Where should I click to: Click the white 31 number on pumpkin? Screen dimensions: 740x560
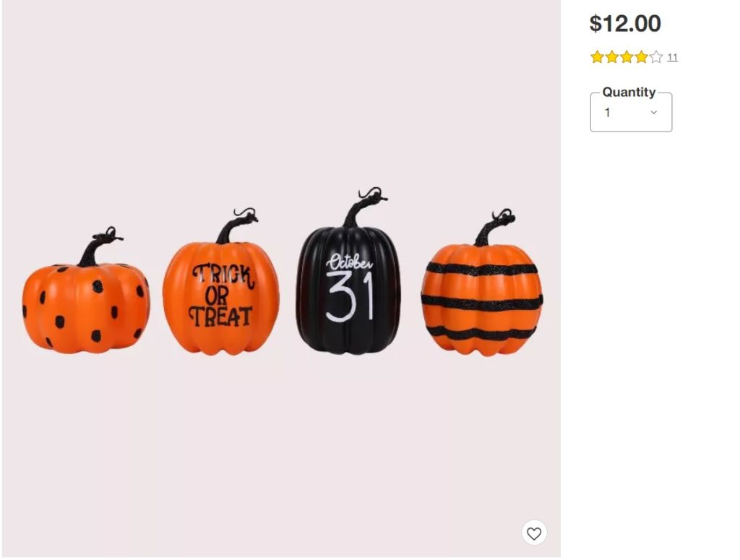(349, 297)
